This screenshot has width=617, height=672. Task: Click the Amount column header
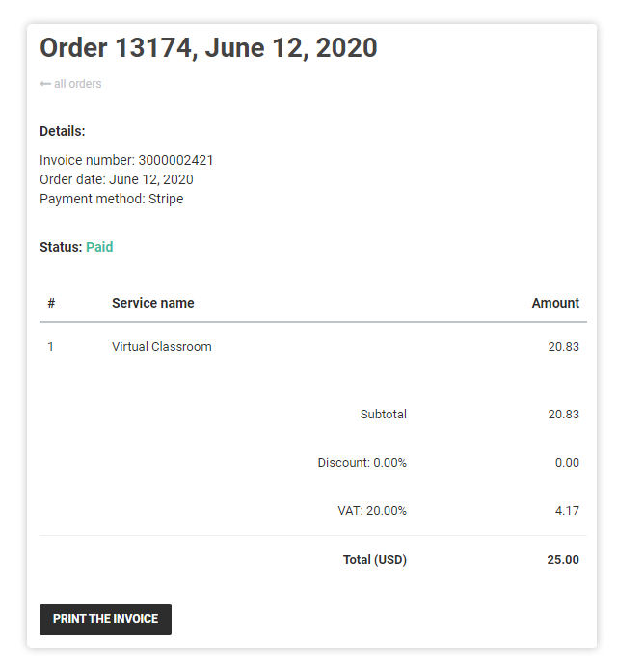[555, 303]
